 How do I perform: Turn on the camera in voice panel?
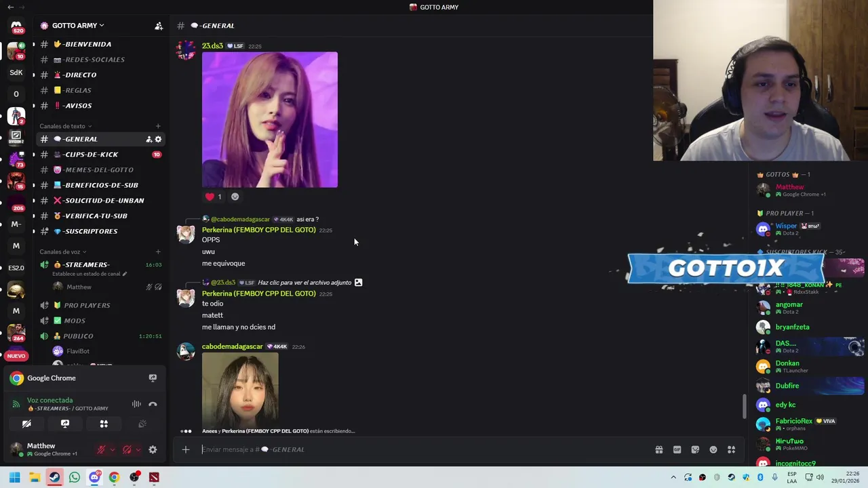(26, 424)
